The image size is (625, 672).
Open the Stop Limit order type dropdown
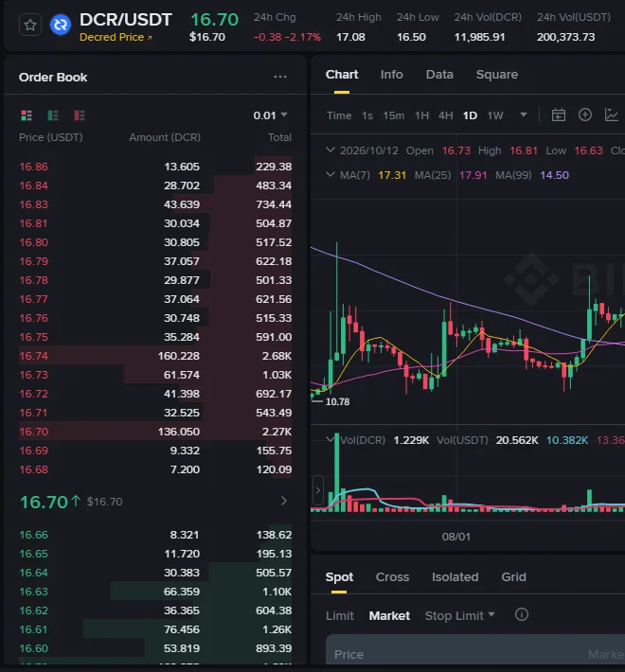point(459,616)
